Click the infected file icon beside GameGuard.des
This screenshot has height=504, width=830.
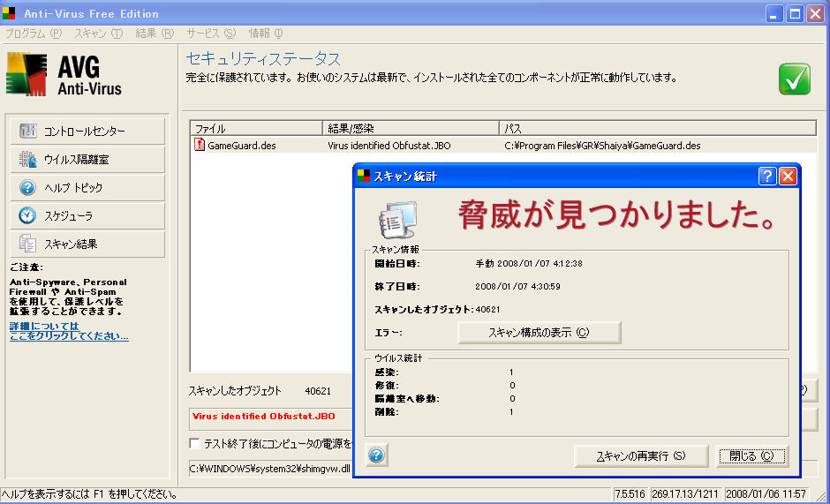tap(199, 145)
